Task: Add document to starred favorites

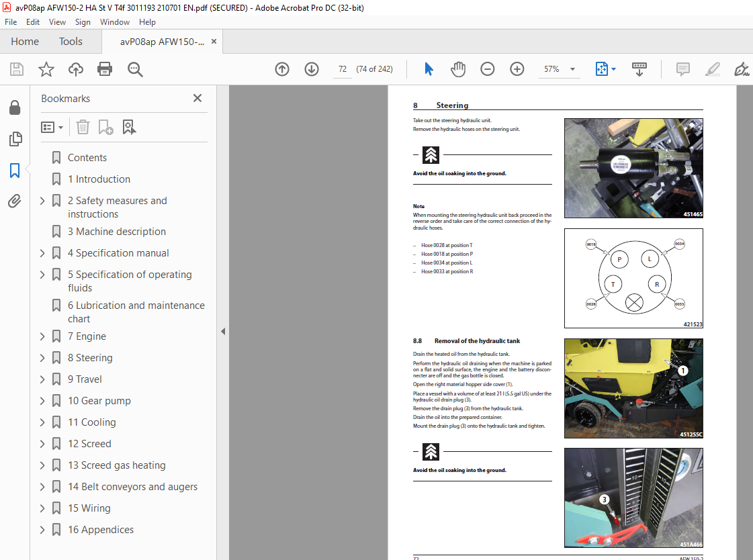Action: 46,69
